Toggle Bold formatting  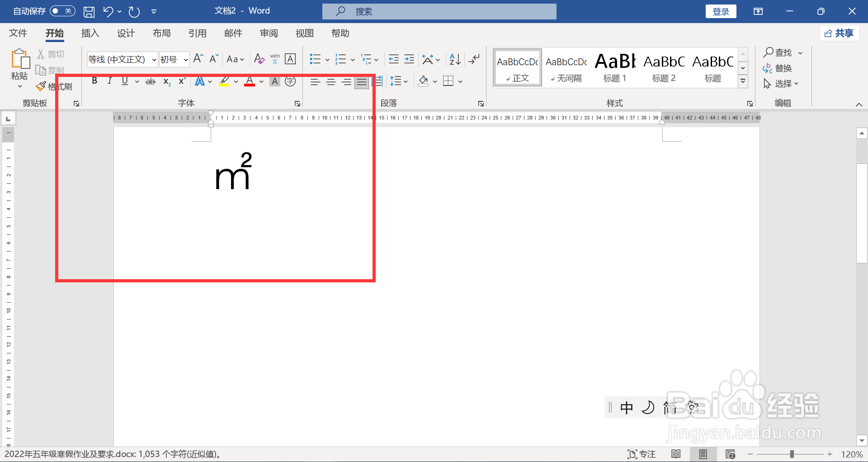tap(94, 81)
